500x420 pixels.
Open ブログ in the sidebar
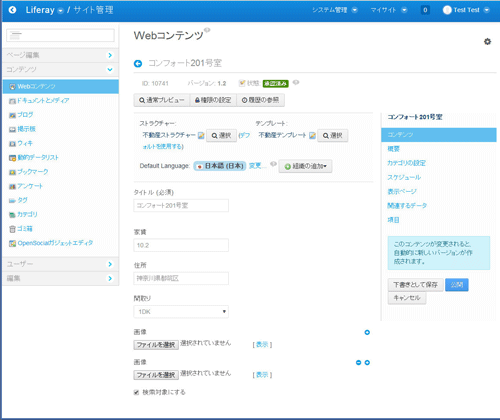tap(25, 115)
